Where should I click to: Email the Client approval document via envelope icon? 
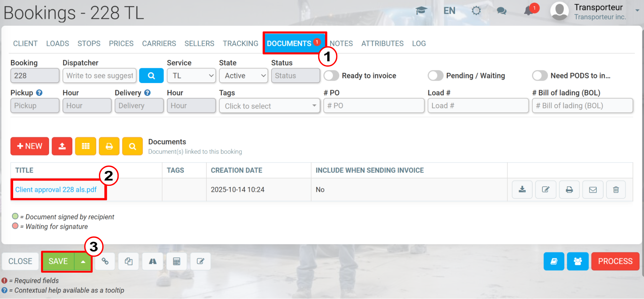(593, 189)
